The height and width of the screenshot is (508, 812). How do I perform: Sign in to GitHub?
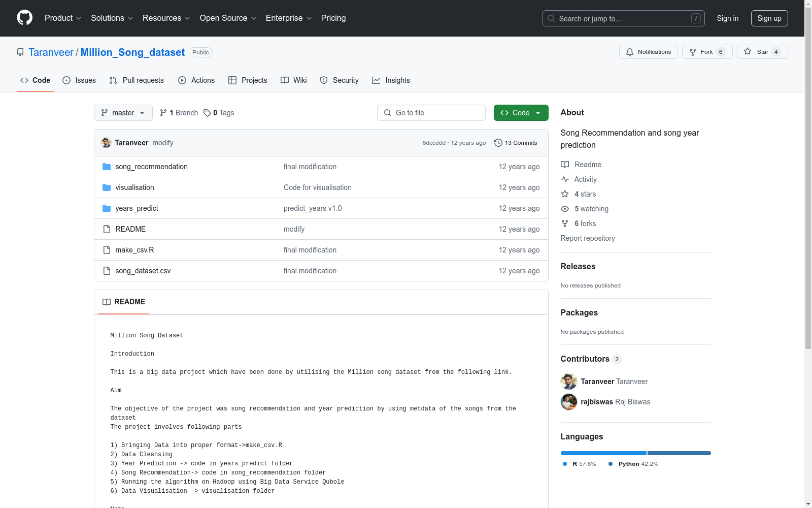point(727,18)
